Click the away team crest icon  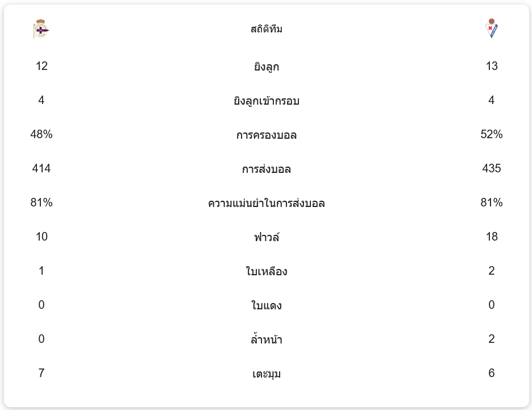coord(491,28)
